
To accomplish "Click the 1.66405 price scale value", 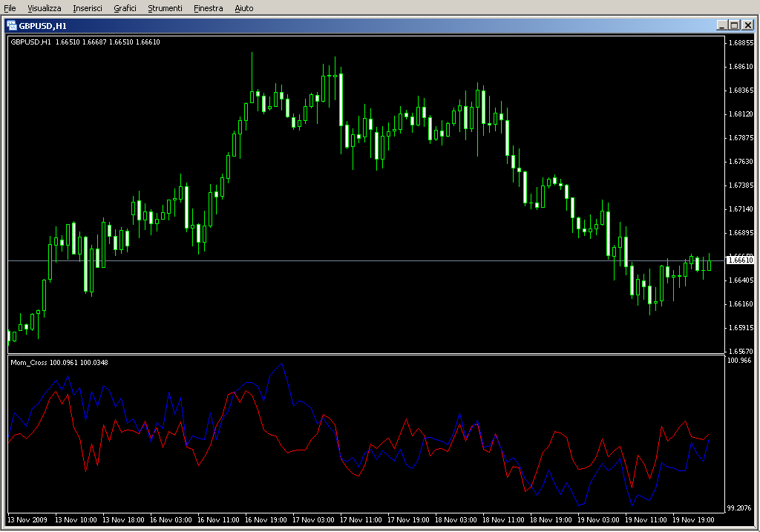I will tap(741, 280).
